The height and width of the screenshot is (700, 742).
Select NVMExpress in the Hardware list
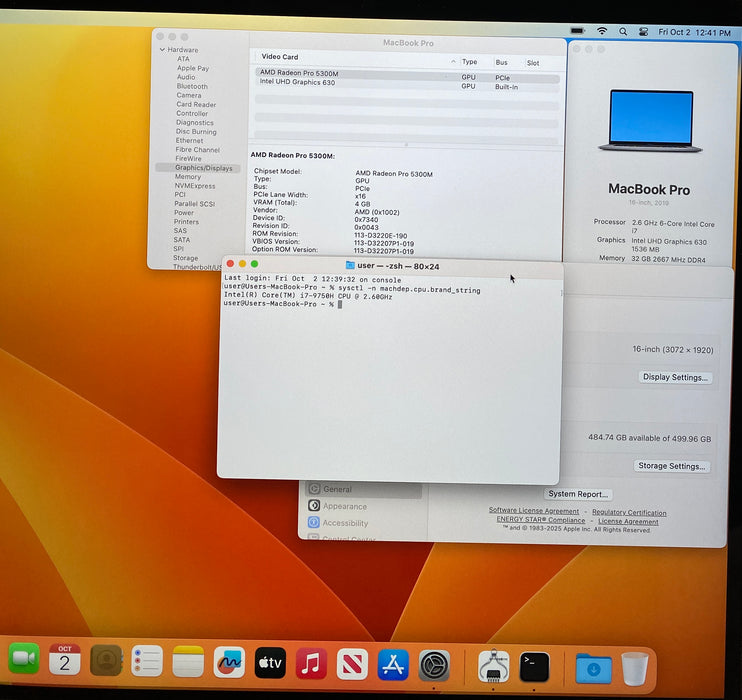tap(195, 186)
